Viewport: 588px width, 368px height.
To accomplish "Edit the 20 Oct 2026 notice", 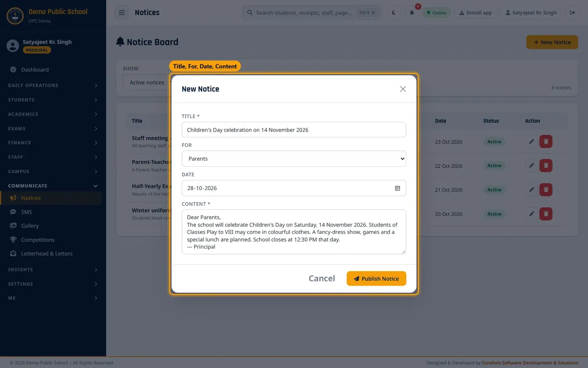I will (x=531, y=214).
